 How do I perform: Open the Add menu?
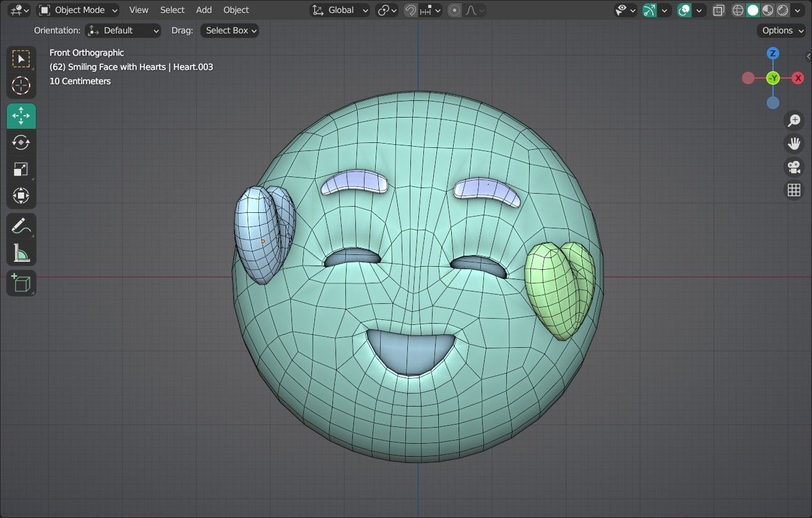[x=204, y=10]
